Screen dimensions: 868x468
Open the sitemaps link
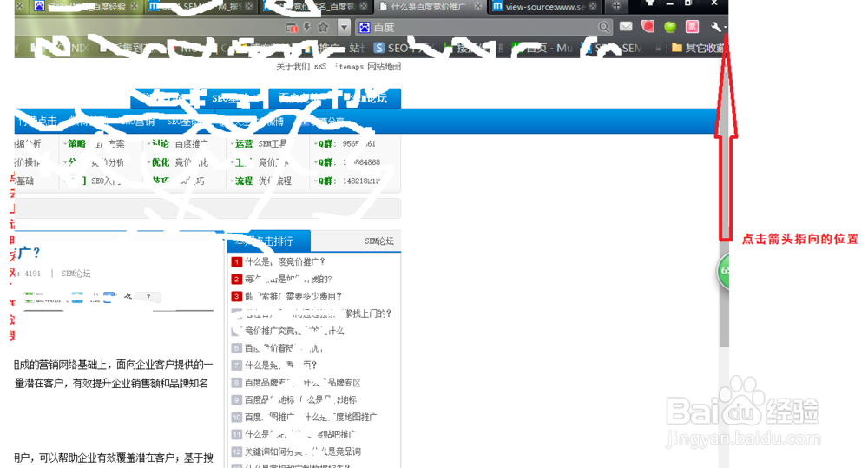point(349,67)
